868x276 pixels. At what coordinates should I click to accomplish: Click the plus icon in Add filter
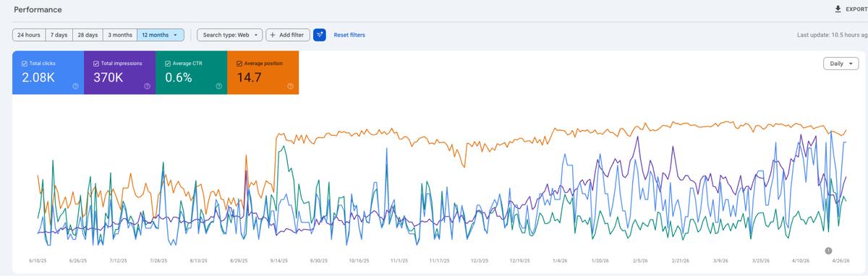click(x=273, y=35)
